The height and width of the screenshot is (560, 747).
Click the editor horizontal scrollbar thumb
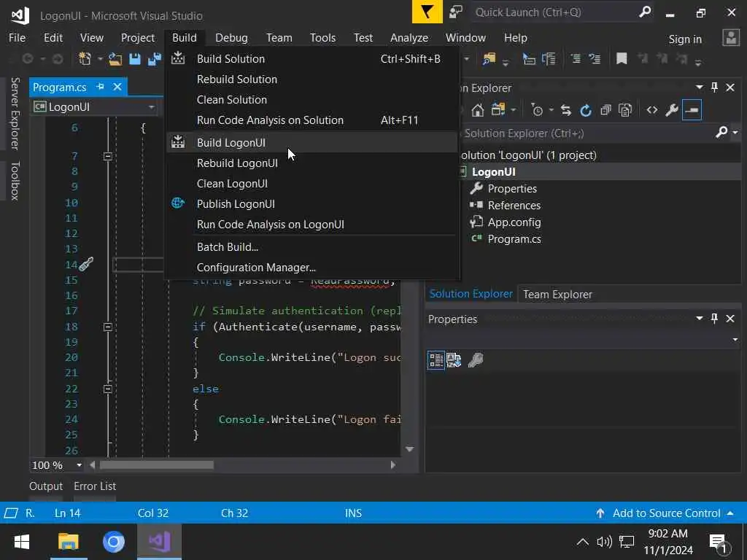click(157, 465)
